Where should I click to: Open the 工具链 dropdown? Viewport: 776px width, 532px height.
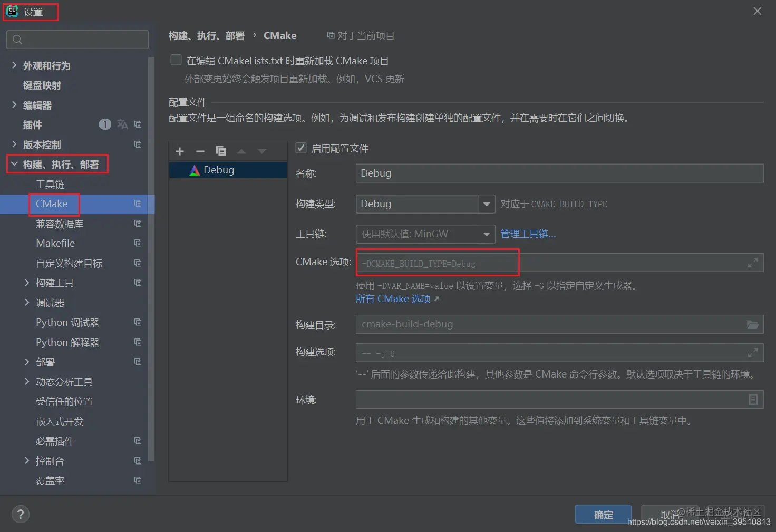486,234
